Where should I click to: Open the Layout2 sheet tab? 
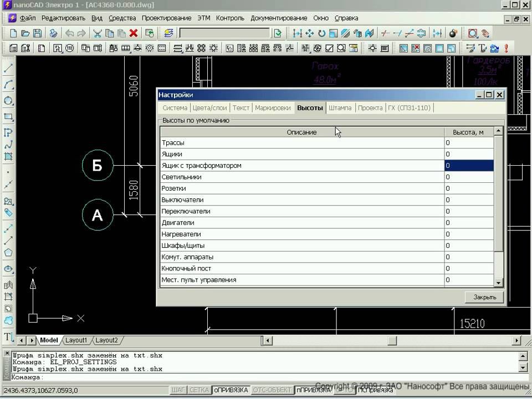pyautogui.click(x=106, y=340)
